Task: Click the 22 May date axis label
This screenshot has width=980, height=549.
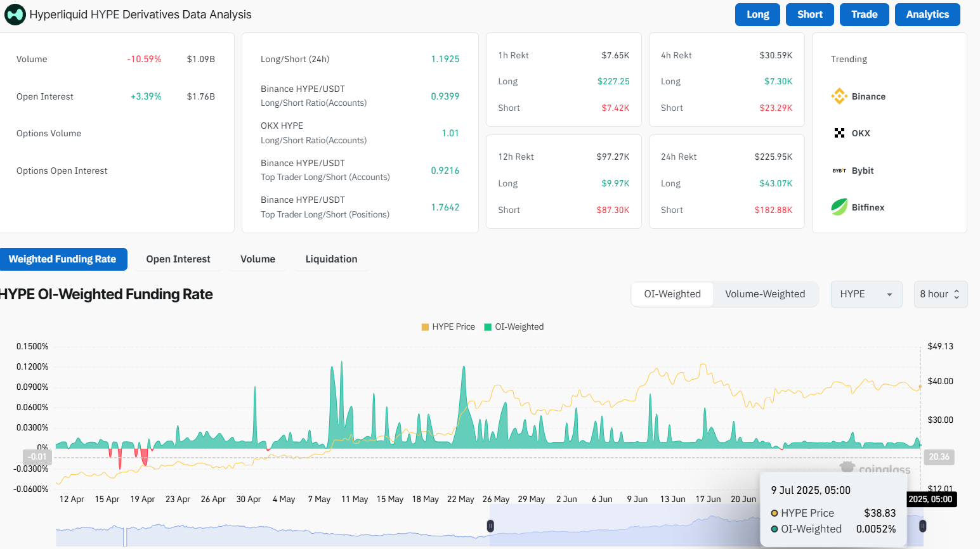Action: (x=461, y=499)
